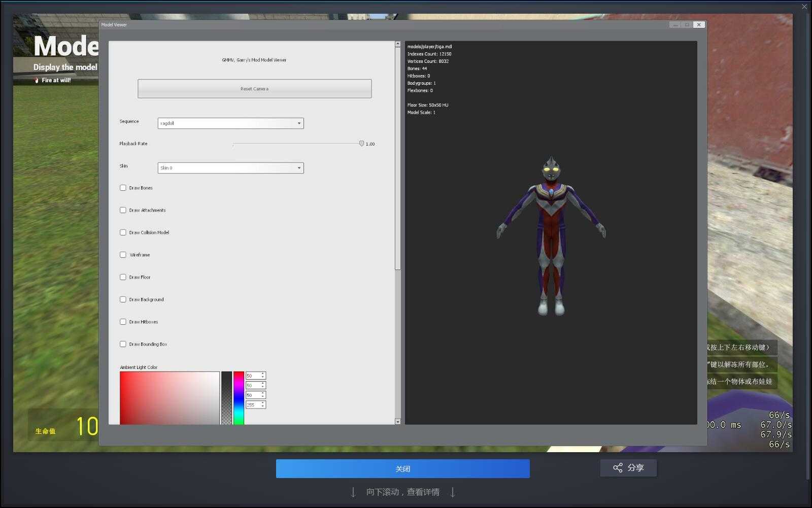Click the alpha transparency strip
812x508 pixels.
pyautogui.click(x=226, y=398)
